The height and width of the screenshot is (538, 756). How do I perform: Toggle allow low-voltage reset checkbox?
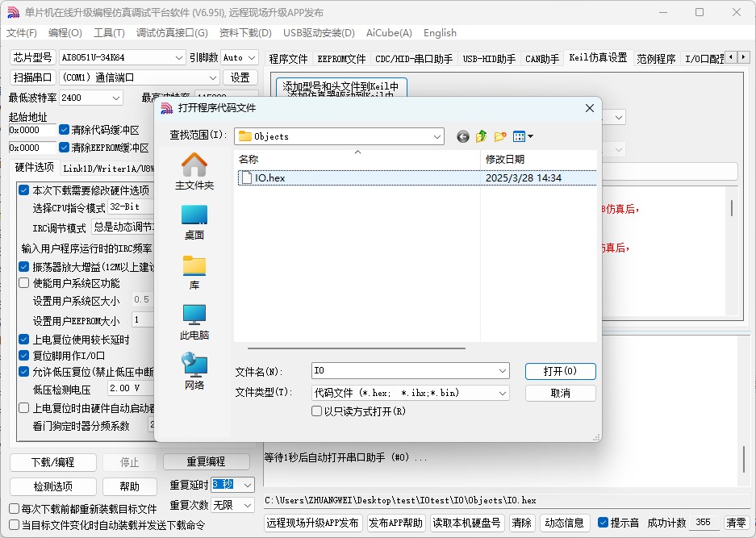(x=23, y=372)
